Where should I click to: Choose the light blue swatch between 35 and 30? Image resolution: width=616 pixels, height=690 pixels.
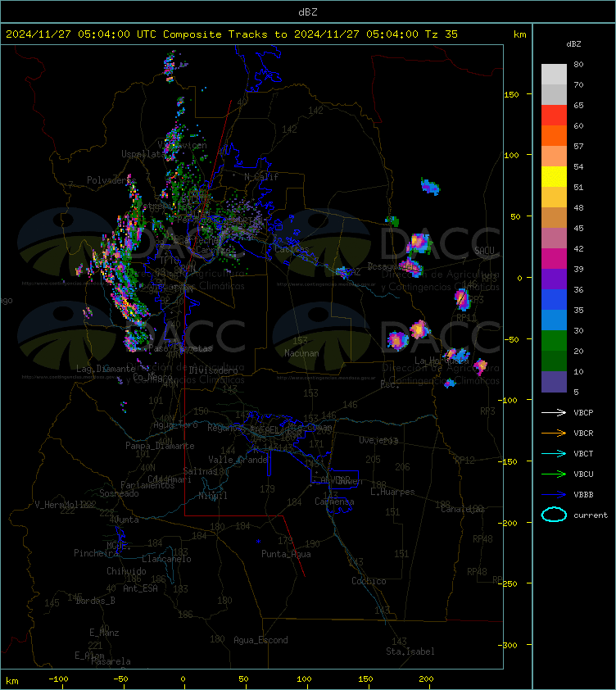554,320
